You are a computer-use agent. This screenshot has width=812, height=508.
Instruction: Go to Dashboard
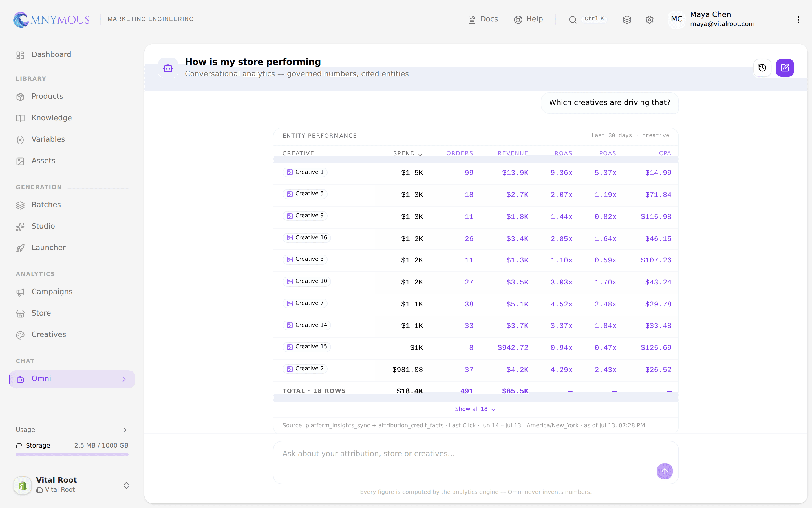click(x=72, y=55)
